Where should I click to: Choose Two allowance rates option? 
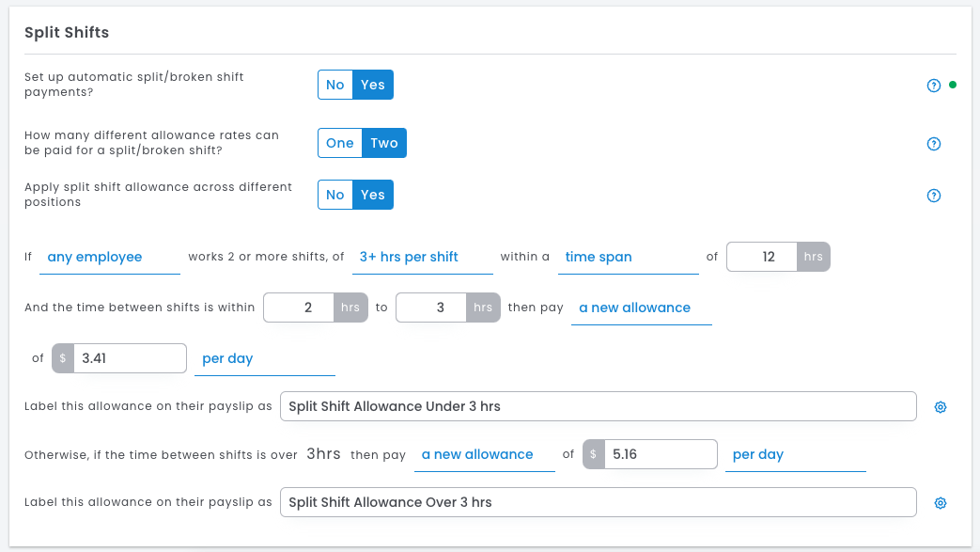pos(384,143)
